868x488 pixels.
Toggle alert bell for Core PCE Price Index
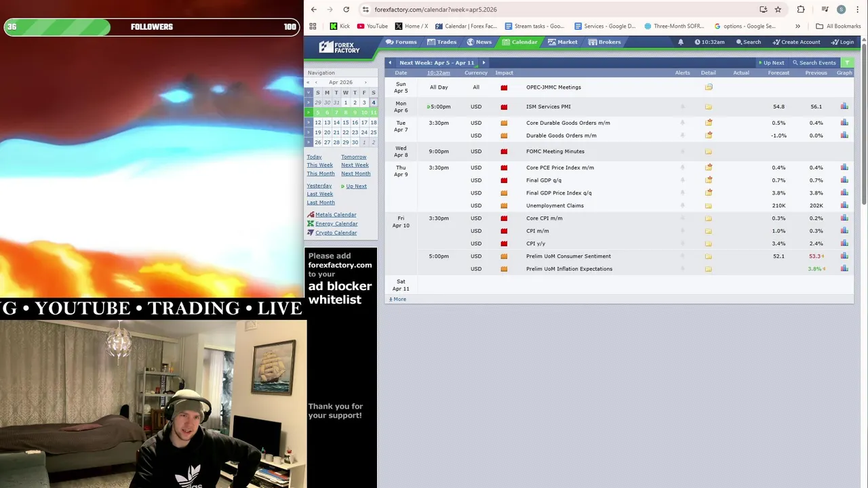coord(682,167)
